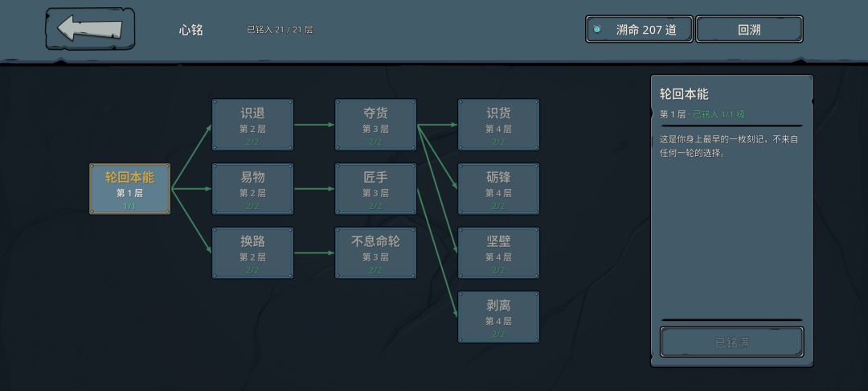Pick the 夺货 skill node
868x391 pixels.
coord(375,125)
